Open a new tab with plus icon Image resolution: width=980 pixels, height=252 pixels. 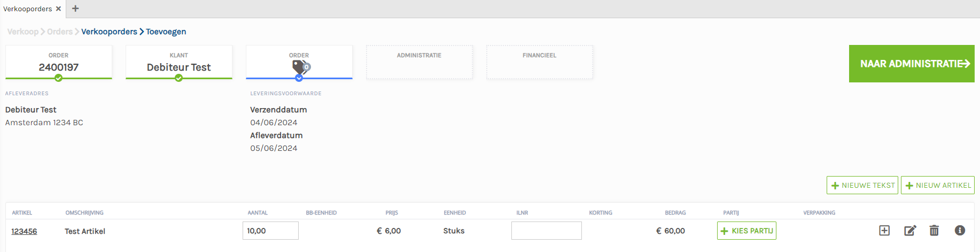point(75,9)
